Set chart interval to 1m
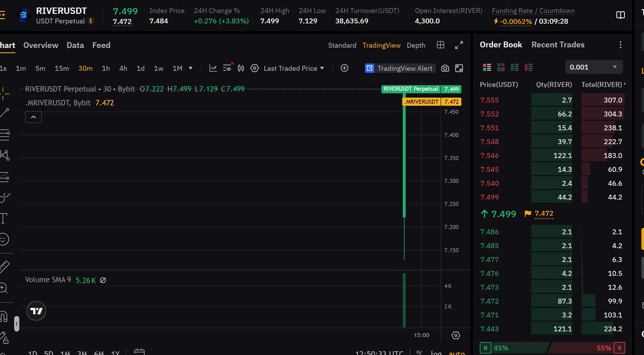This screenshot has width=644, height=355. tap(21, 68)
